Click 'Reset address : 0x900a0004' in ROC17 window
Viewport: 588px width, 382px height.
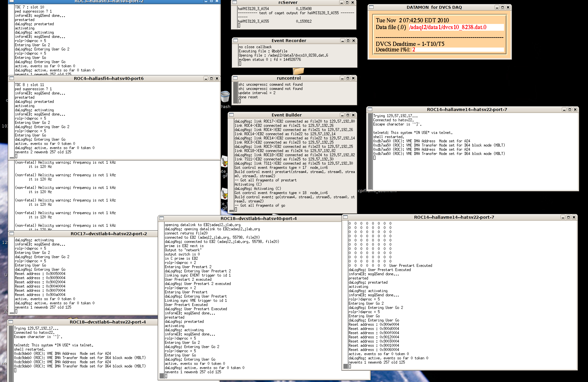click(40, 295)
